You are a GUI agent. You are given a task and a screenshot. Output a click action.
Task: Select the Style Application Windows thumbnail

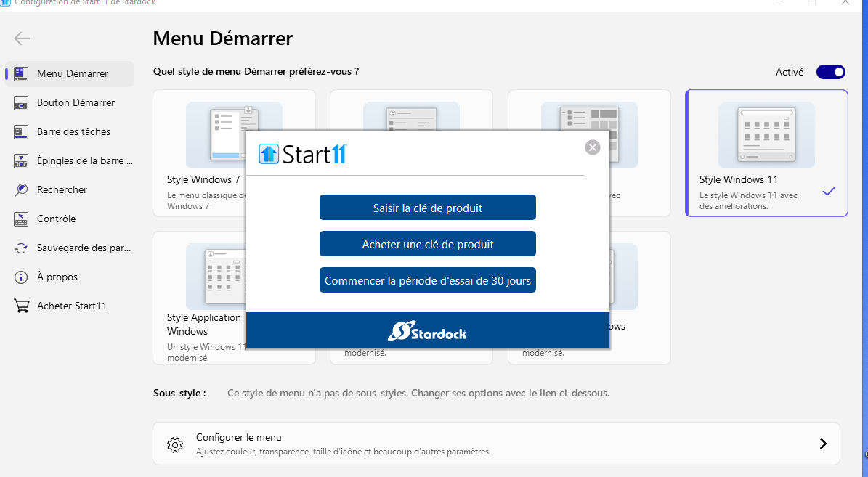(216, 275)
